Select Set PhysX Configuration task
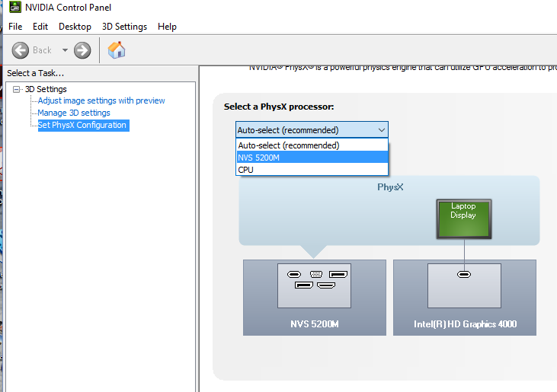This screenshot has height=392, width=557. (x=82, y=125)
